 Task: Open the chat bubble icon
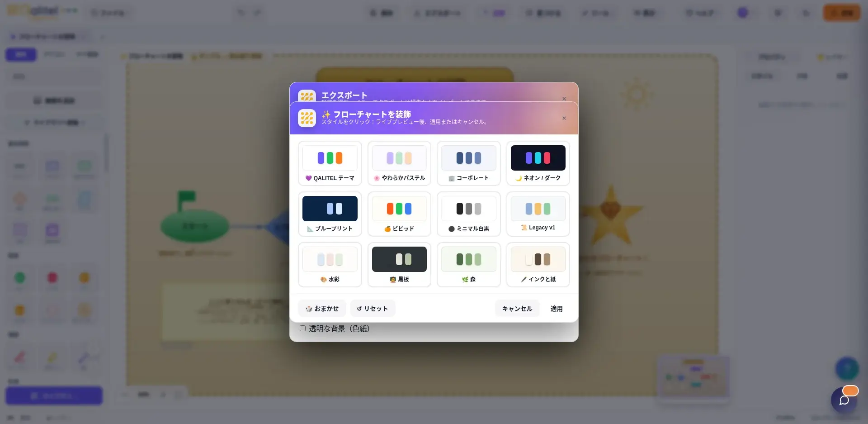tap(844, 400)
